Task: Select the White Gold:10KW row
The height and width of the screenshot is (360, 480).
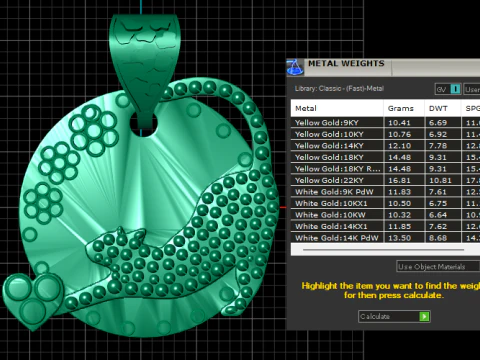Action: coord(385,215)
